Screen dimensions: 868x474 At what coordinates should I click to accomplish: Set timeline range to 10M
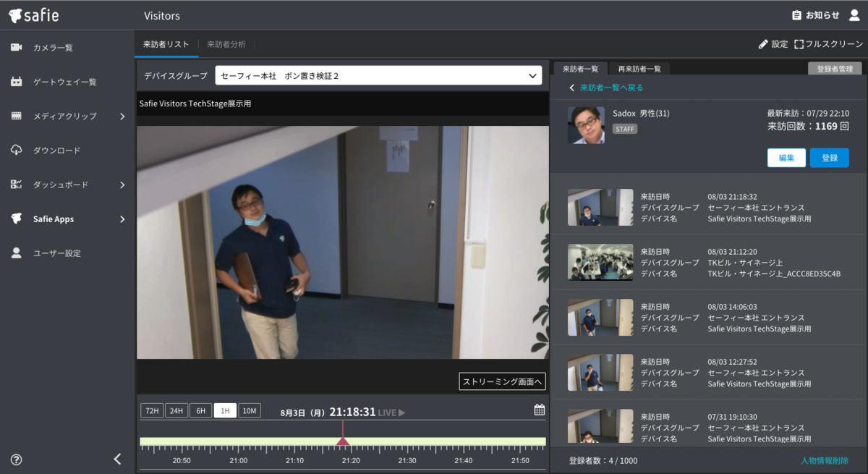(x=250, y=410)
